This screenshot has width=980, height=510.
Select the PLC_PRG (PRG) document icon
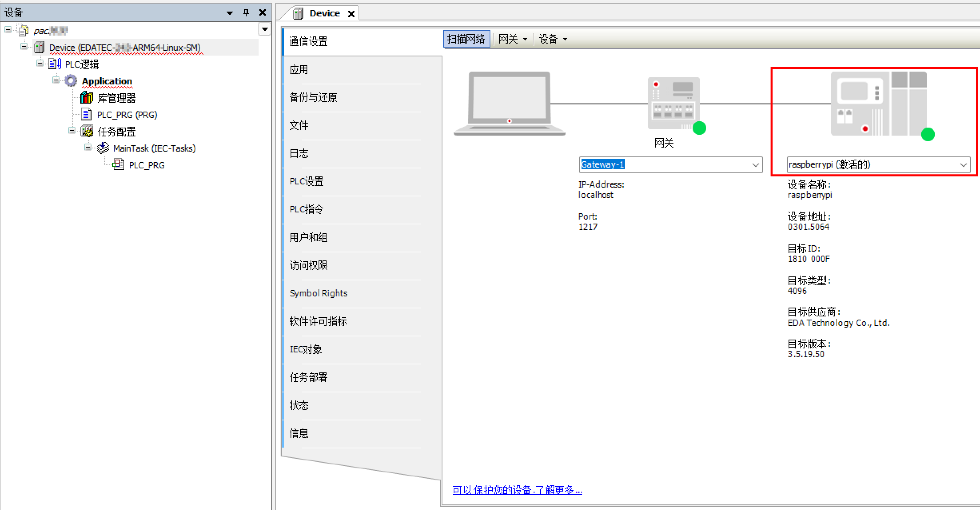pos(86,115)
